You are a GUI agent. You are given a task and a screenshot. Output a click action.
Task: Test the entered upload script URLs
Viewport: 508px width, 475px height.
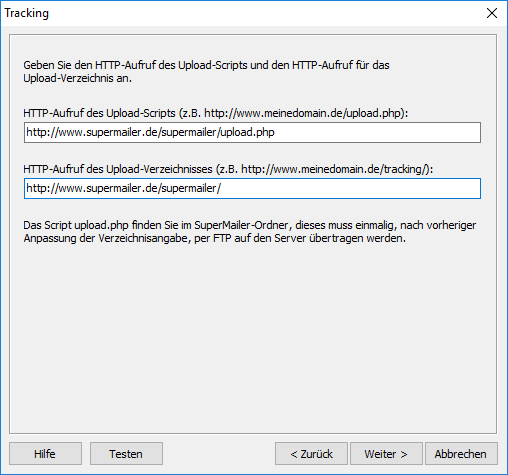[126, 453]
